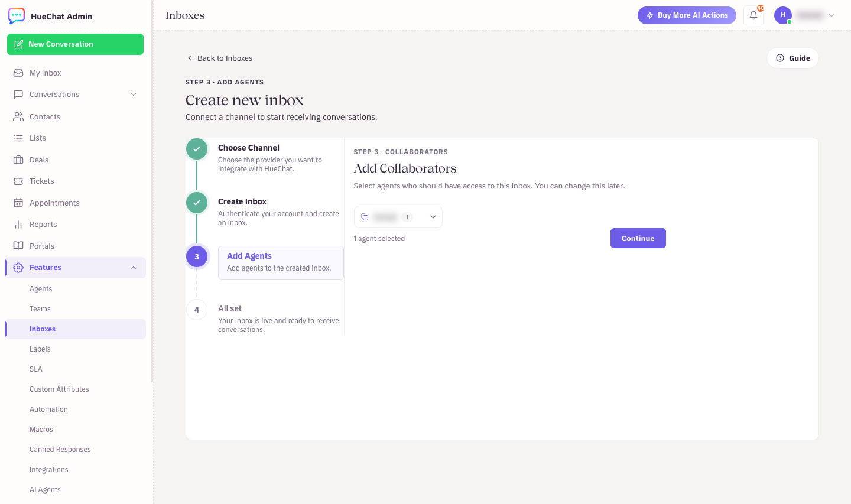Screen dimensions: 851x504
Task: Click the Appointments calendar icon
Action: pyautogui.click(x=18, y=203)
